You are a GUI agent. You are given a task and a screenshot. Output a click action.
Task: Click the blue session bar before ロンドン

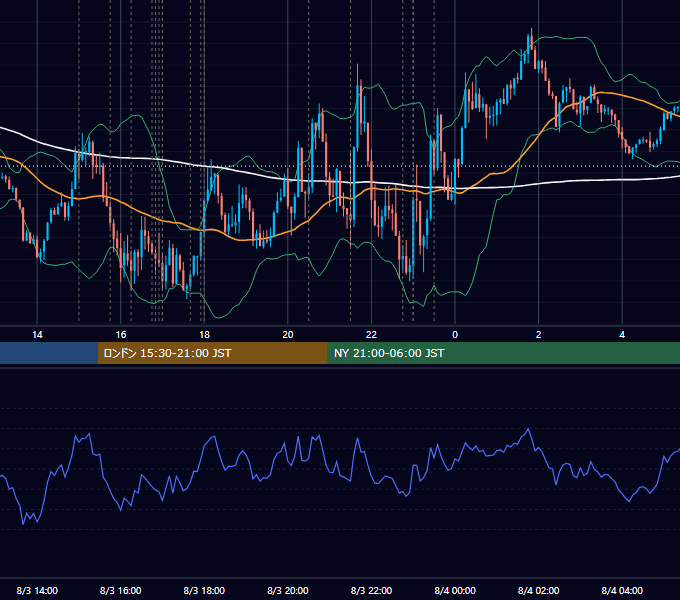49,353
